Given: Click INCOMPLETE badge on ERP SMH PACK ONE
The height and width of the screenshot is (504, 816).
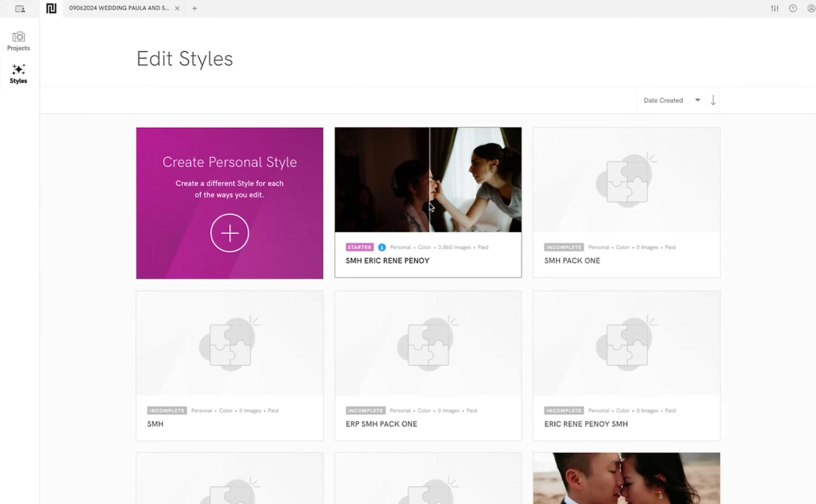Looking at the screenshot, I should pyautogui.click(x=365, y=411).
